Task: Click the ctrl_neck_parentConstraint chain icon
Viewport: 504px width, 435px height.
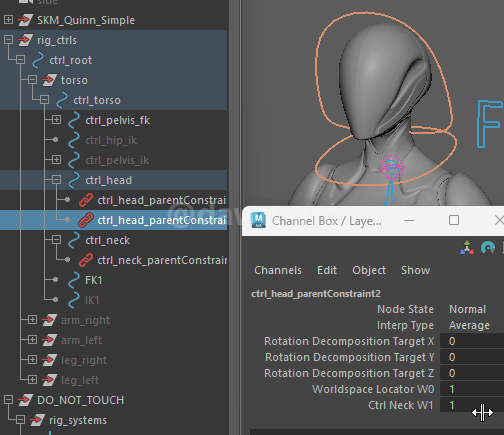Action: click(86, 260)
